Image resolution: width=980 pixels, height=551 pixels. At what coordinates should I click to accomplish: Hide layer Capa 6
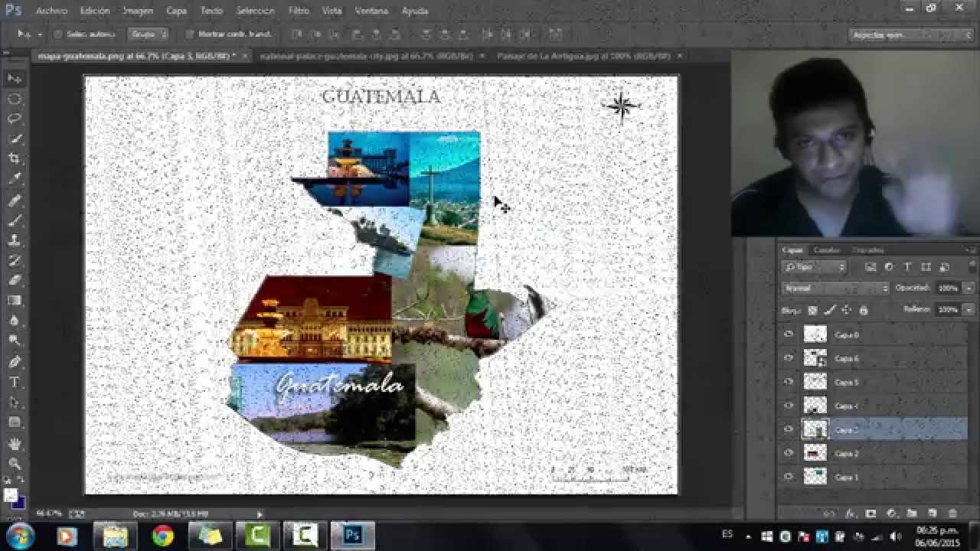point(789,358)
